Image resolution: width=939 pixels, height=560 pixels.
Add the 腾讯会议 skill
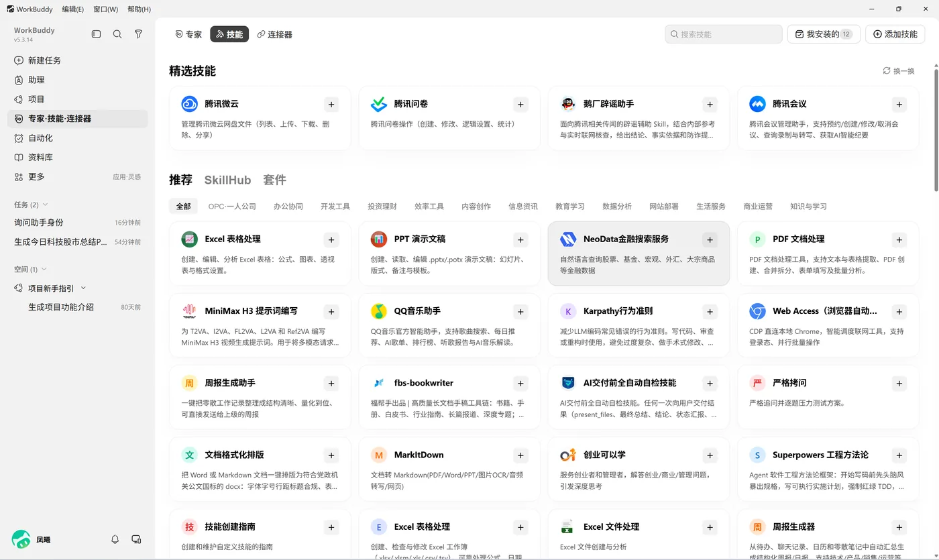(x=899, y=105)
